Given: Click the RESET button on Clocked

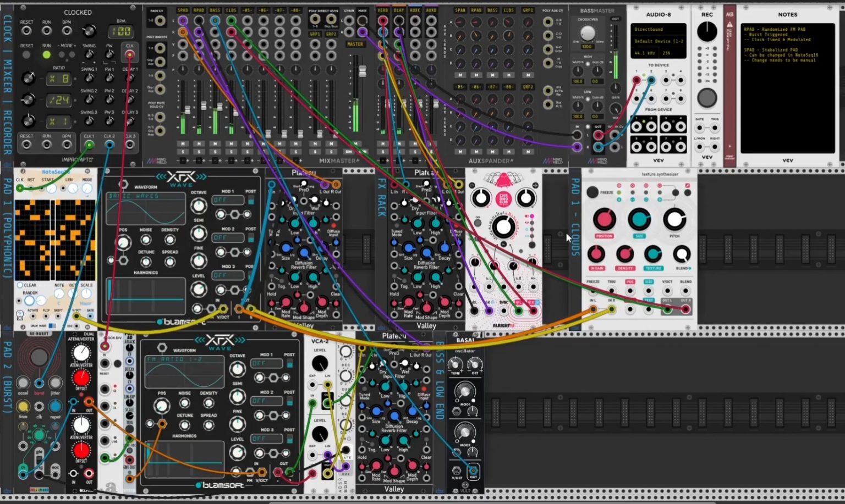Looking at the screenshot, I should [26, 54].
